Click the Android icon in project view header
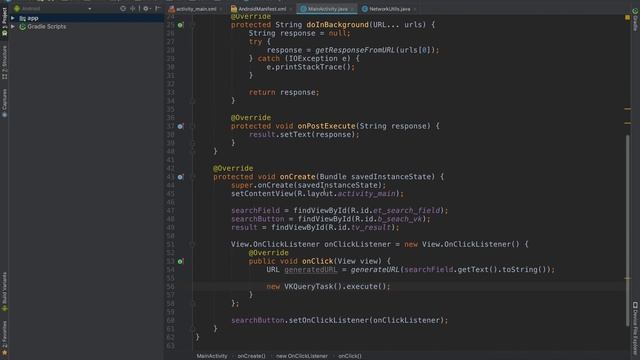 [x=17, y=8]
